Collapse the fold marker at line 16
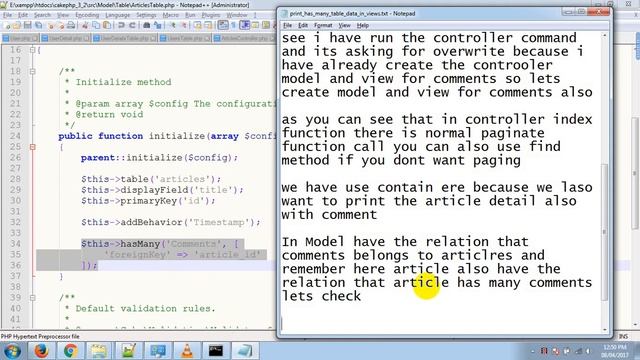Image resolution: width=640 pixels, height=360 pixels. pos(32,50)
